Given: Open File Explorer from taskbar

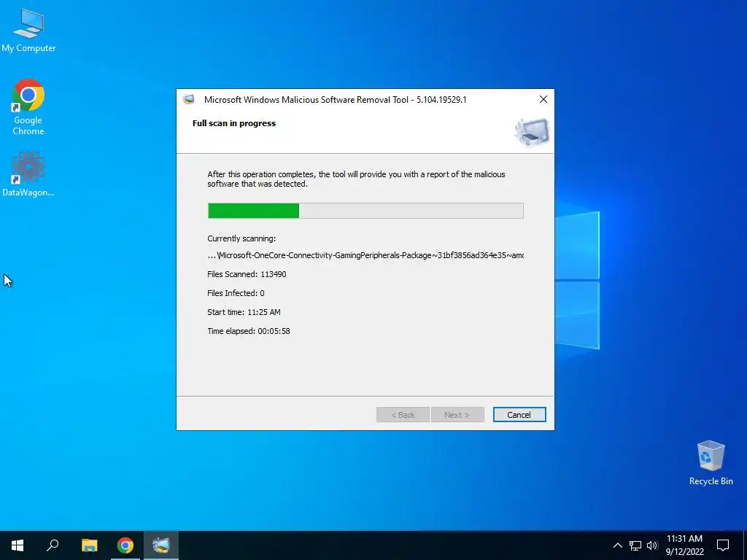Looking at the screenshot, I should [89, 545].
